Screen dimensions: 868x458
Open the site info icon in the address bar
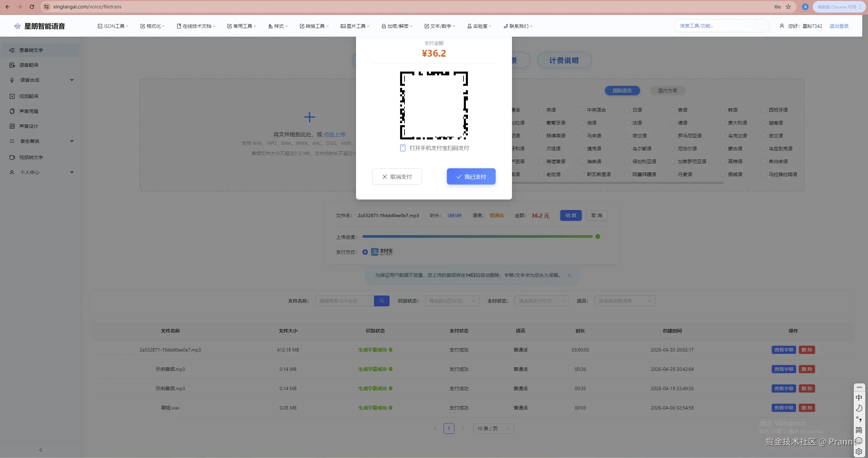tap(47, 7)
